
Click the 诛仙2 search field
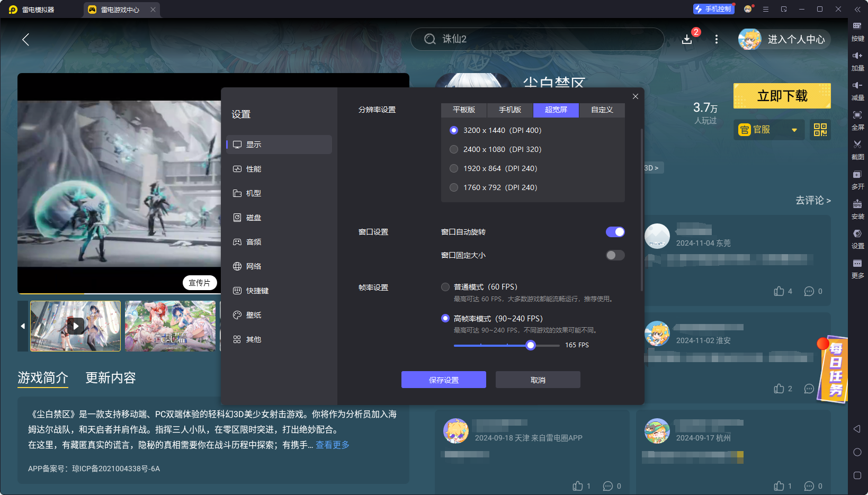click(x=537, y=39)
